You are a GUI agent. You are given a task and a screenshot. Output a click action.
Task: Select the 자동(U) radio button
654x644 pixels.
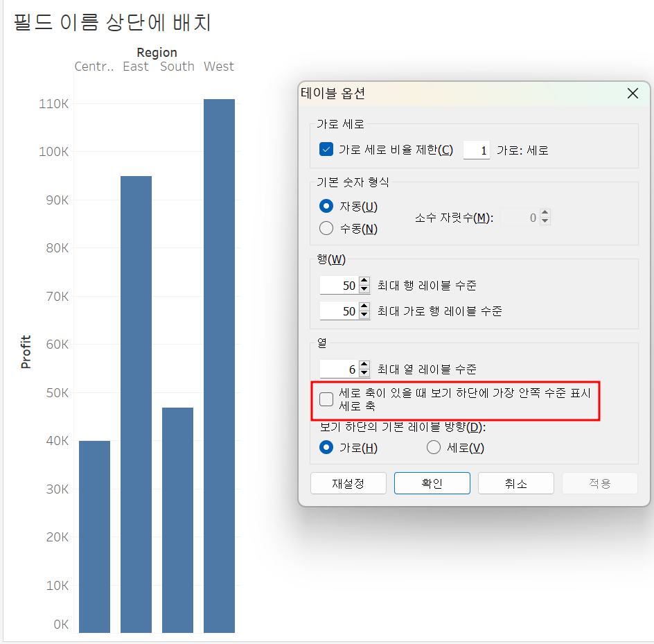click(326, 206)
